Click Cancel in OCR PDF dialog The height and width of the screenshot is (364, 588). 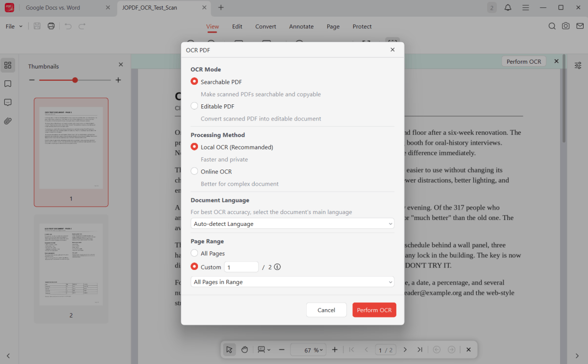[x=326, y=310]
